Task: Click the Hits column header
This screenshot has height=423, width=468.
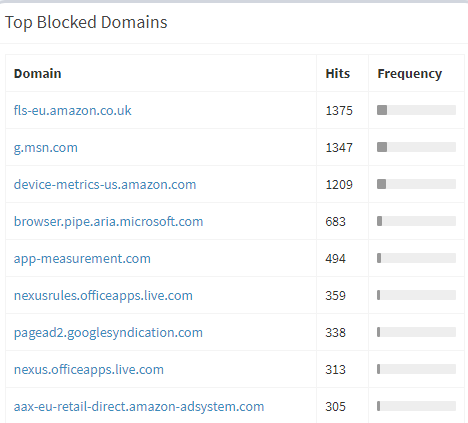Action: (x=338, y=73)
